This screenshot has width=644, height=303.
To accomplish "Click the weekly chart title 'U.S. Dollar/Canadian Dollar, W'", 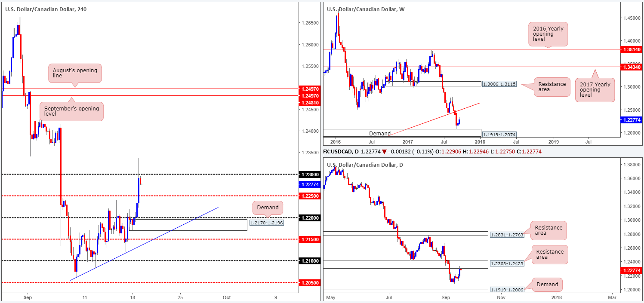I will pyautogui.click(x=365, y=9).
